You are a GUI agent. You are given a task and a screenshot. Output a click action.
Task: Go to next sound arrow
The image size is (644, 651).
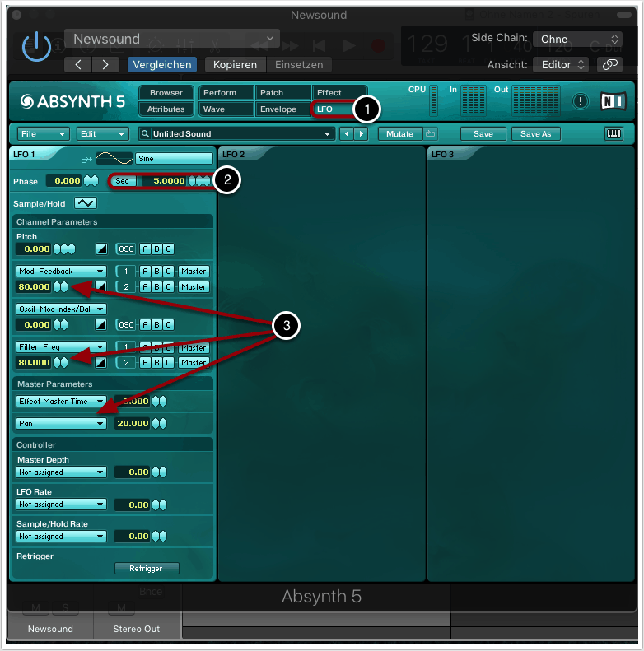click(x=361, y=133)
